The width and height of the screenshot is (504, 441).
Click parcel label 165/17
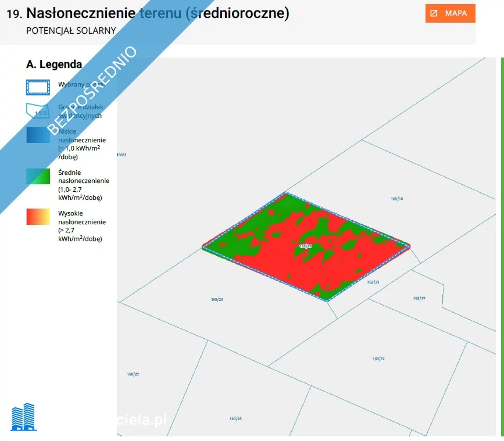419,298
